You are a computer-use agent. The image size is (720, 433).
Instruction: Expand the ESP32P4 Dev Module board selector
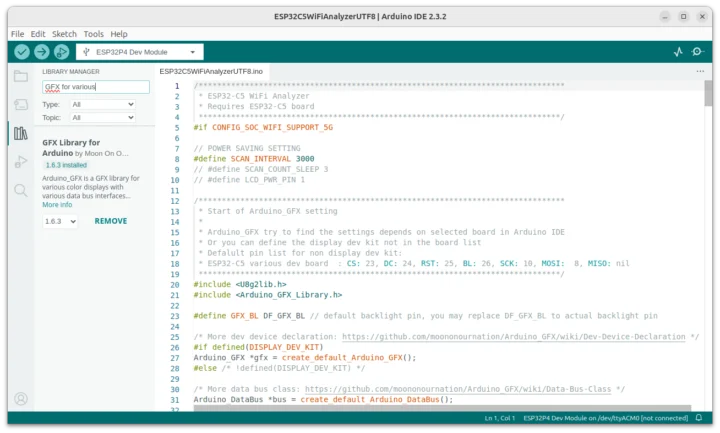tap(139, 51)
